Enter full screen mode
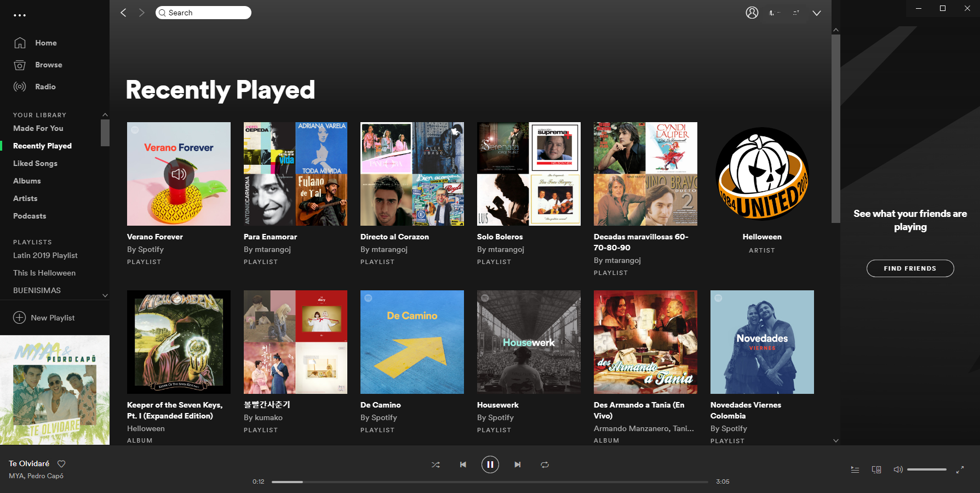This screenshot has width=980, height=493. pyautogui.click(x=960, y=469)
